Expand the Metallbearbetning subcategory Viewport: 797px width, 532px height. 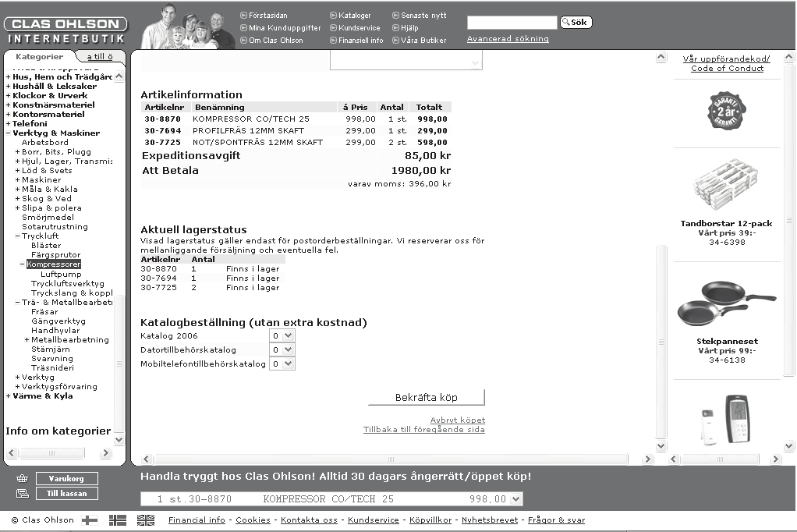[27, 340]
